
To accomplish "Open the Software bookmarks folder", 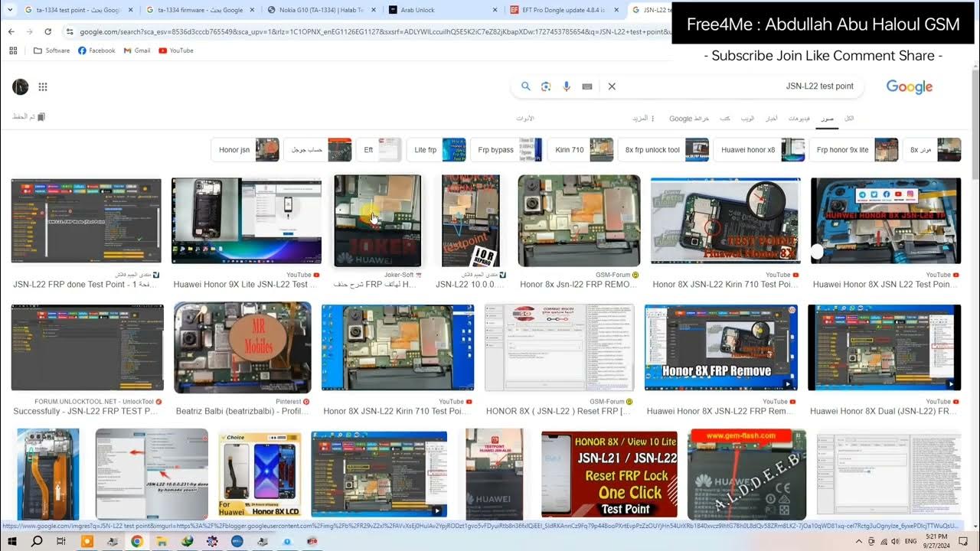I will (52, 51).
